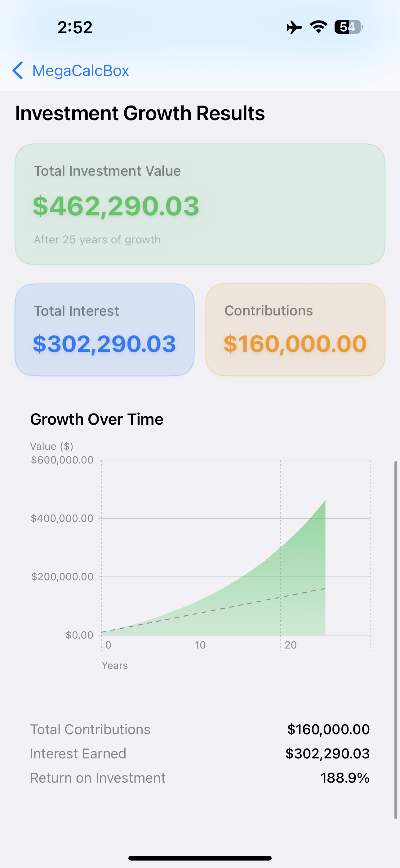Tap the year 10 axis label

click(x=200, y=645)
